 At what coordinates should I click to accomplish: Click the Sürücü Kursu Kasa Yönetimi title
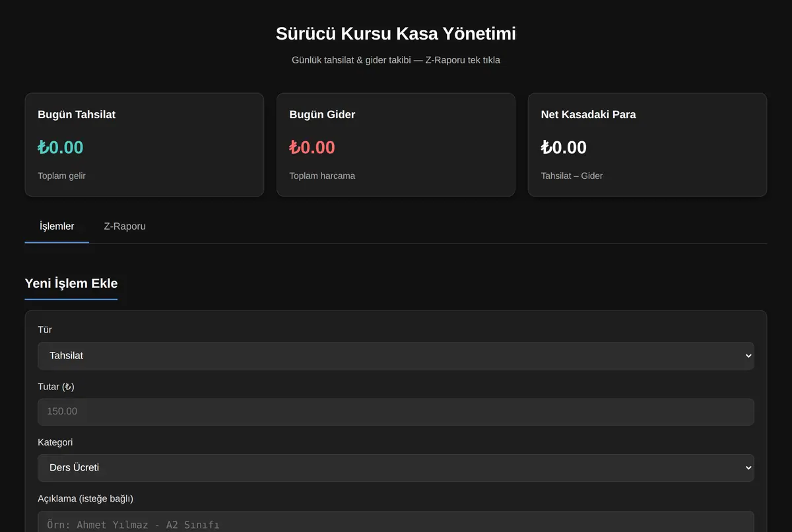[x=396, y=34]
